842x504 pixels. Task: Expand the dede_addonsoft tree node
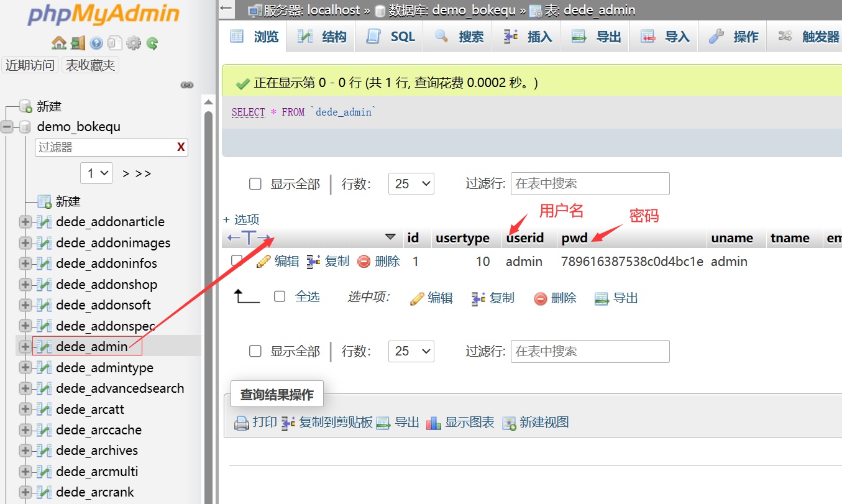25,305
